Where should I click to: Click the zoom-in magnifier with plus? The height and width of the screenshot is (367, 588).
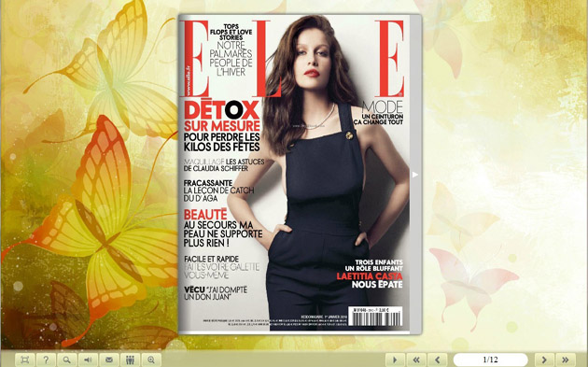coord(151,360)
